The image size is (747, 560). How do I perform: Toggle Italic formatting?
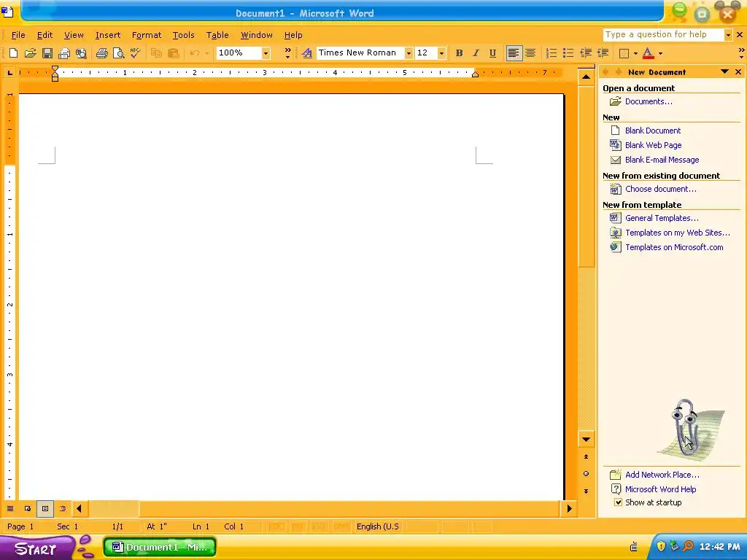coord(476,53)
